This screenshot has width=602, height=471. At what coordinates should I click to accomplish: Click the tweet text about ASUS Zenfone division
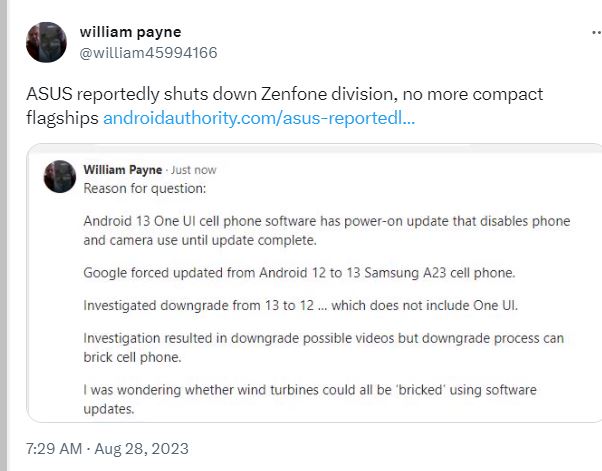(x=284, y=106)
